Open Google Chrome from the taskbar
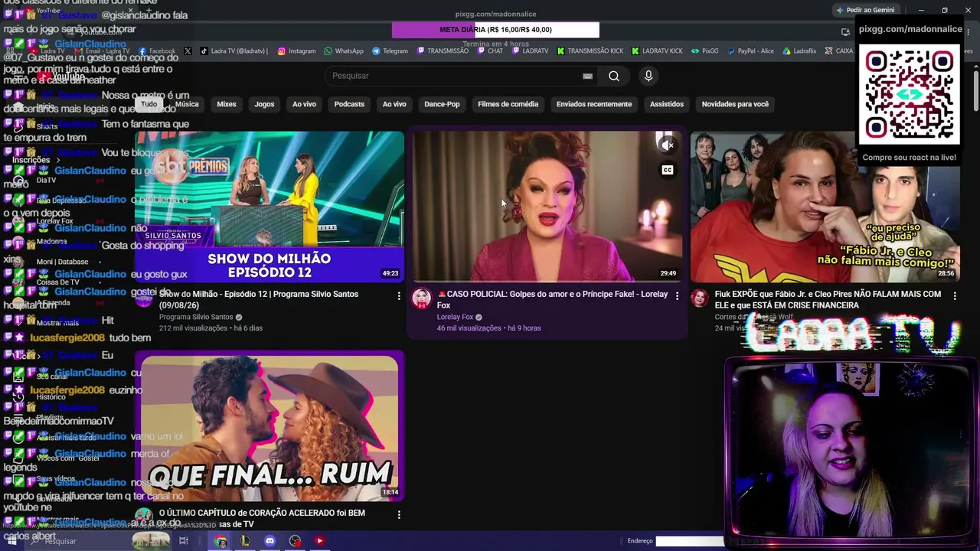The width and height of the screenshot is (980, 551). tap(220, 541)
